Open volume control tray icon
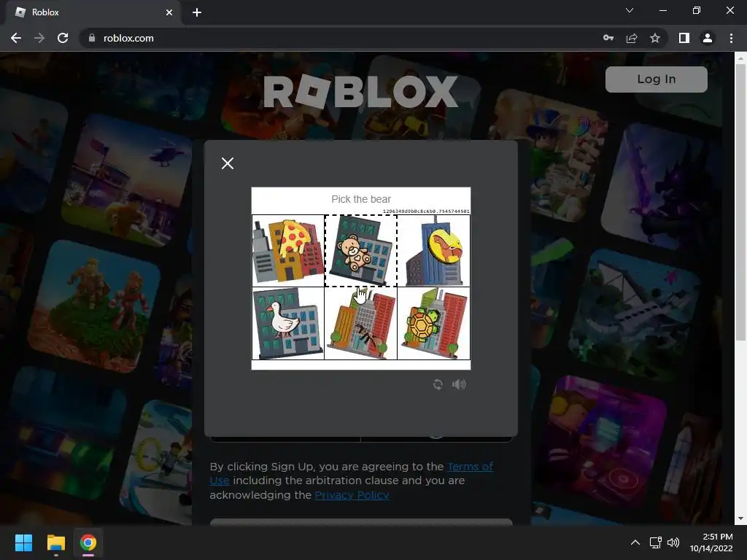This screenshot has height=560, width=747. (673, 542)
